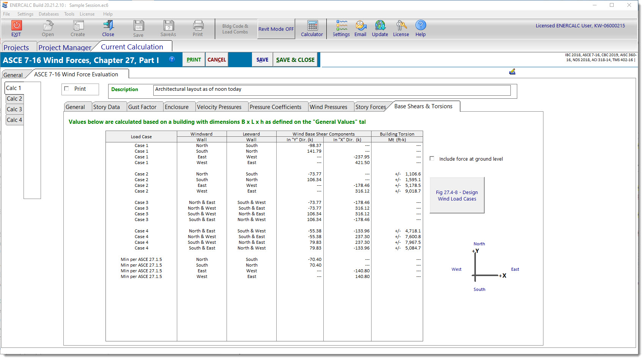Image resolution: width=644 pixels, height=360 pixels.
Task: Enable the Print checkbox
Action: click(x=67, y=89)
